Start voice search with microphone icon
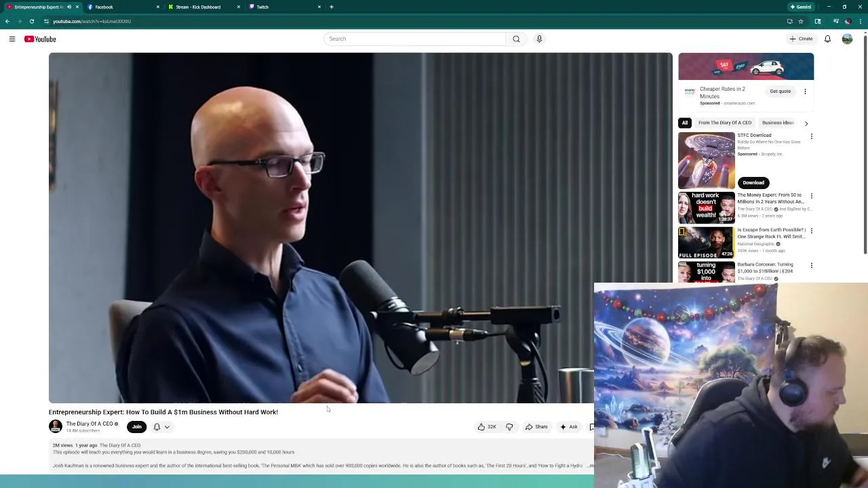This screenshot has height=488, width=868. pos(539,39)
